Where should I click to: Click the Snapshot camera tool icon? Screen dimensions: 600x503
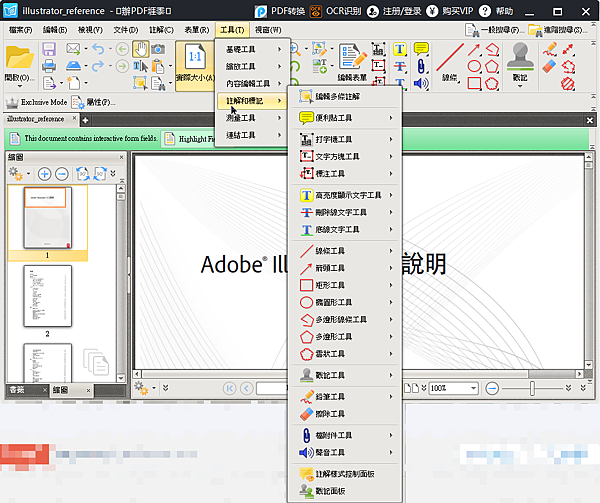[x=158, y=49]
